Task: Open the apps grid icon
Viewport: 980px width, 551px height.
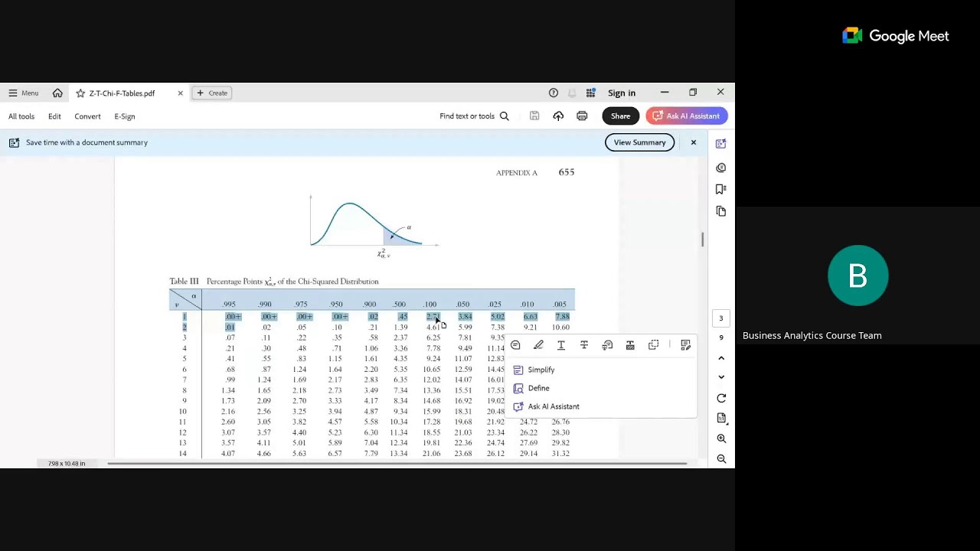Action: coord(590,93)
